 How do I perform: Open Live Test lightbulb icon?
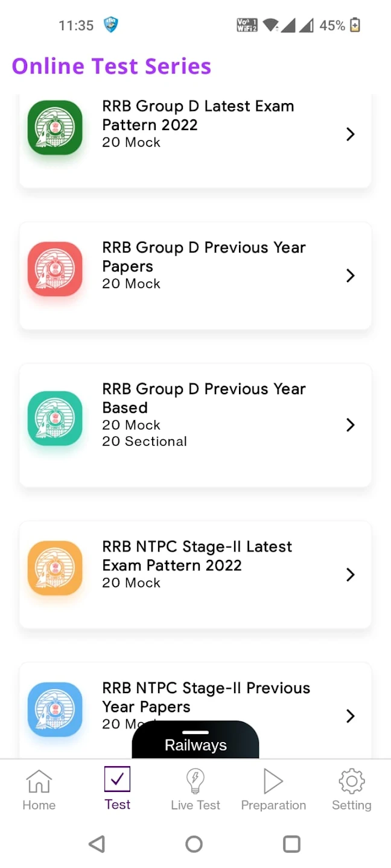pos(195,781)
